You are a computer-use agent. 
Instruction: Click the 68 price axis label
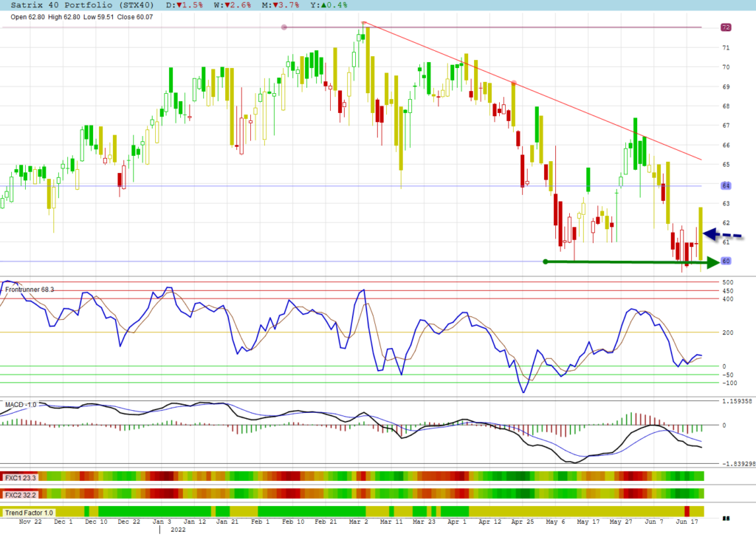726,106
